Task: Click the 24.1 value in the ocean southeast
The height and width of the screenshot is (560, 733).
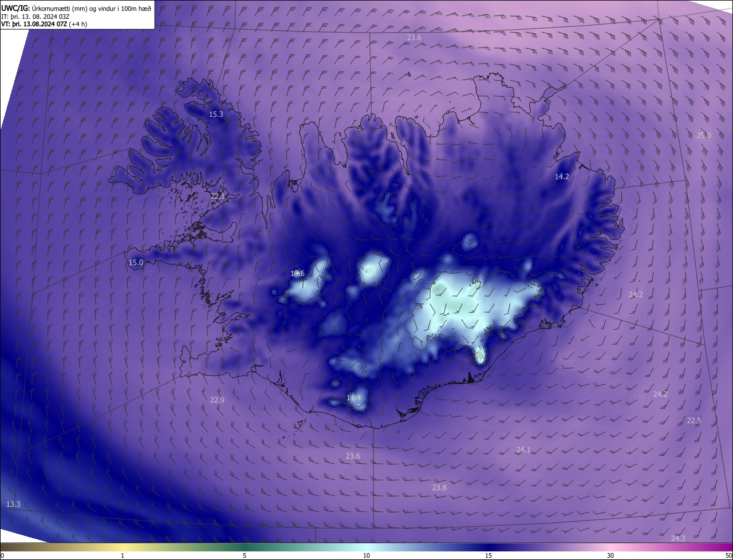Action: 523,449
